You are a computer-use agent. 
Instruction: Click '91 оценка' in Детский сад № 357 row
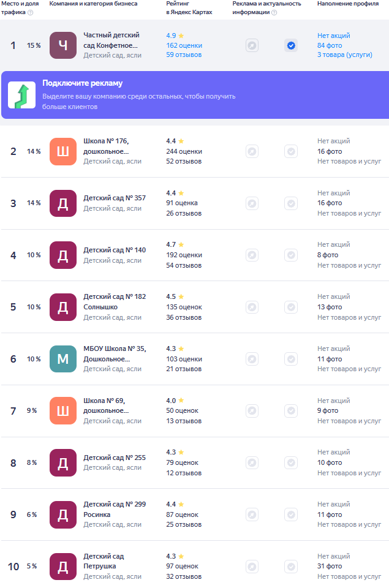[x=182, y=203]
